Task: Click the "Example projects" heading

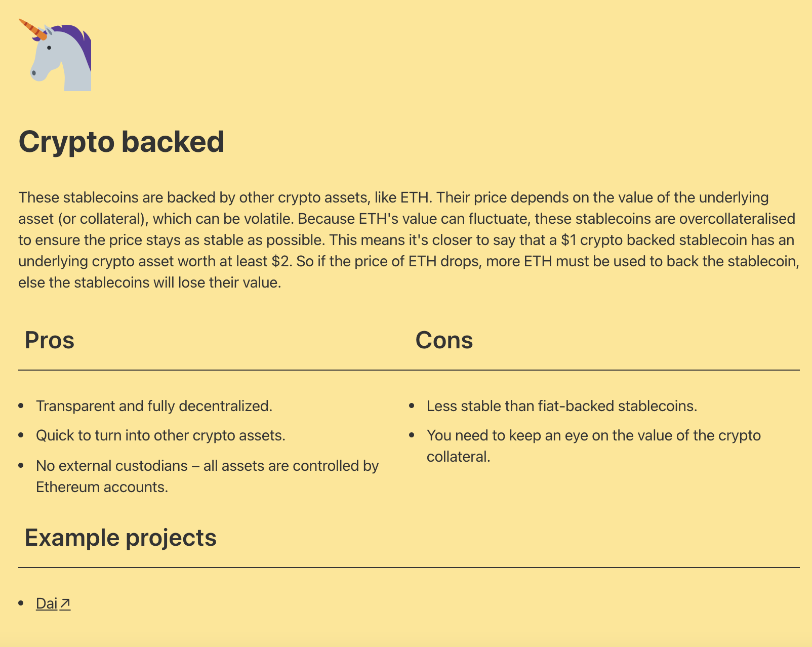Action: coord(120,538)
